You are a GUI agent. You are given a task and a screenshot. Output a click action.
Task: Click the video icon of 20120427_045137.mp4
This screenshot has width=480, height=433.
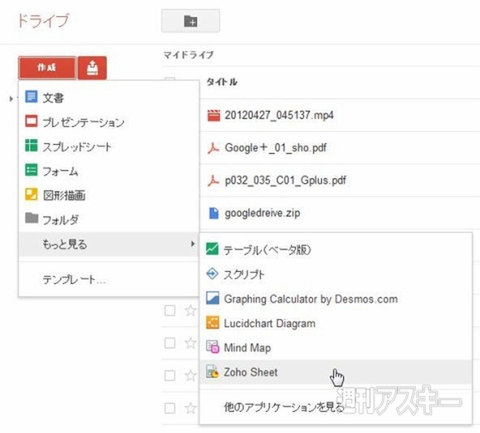pos(214,115)
